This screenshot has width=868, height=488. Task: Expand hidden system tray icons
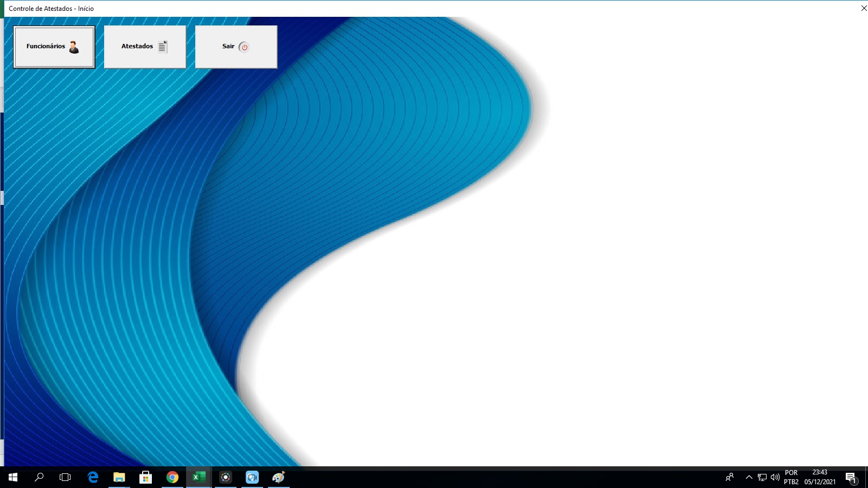749,477
